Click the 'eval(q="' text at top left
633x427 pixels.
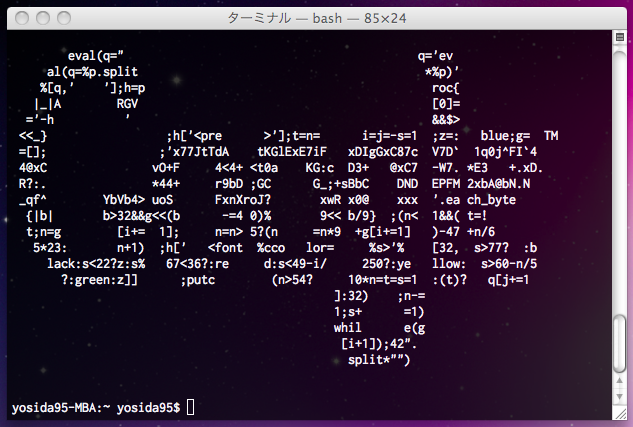(96, 56)
